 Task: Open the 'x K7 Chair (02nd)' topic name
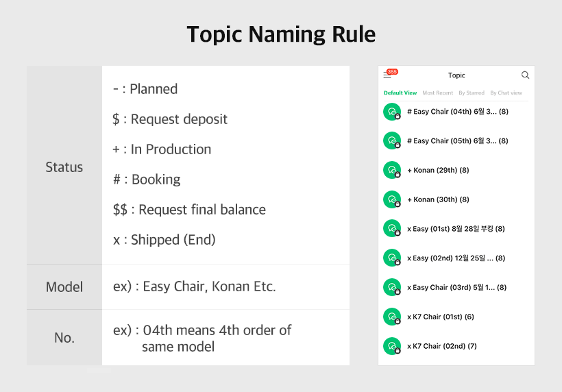pos(441,346)
